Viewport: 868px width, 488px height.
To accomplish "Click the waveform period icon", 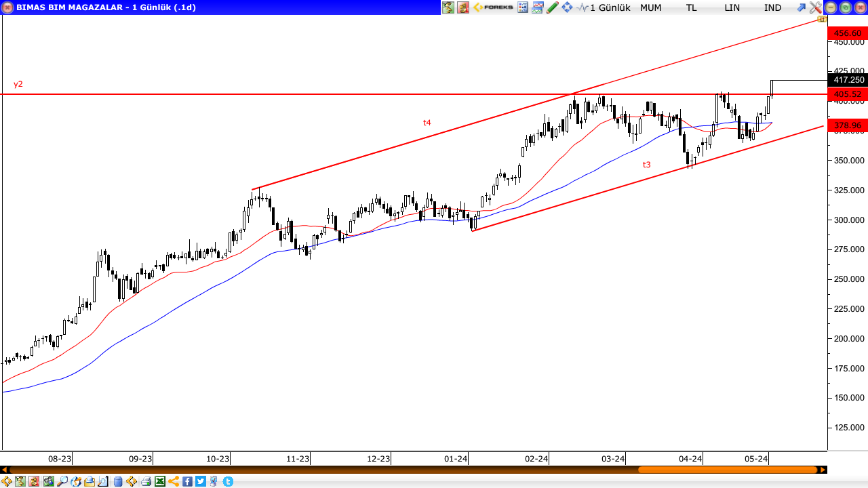I will coord(582,7).
